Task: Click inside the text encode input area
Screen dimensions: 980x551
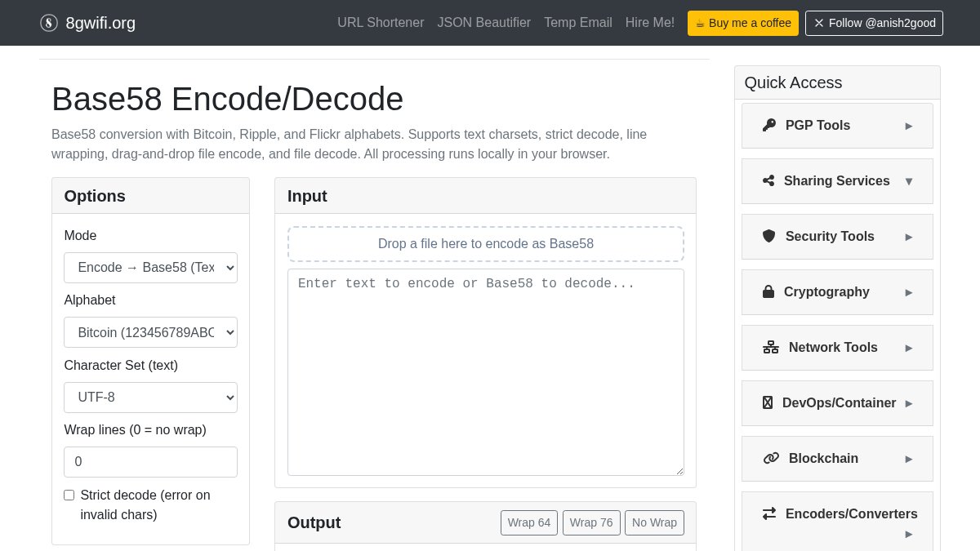Action: click(x=486, y=371)
